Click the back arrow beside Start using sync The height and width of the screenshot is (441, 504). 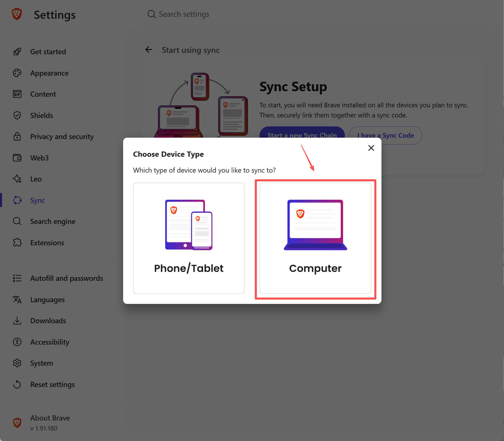pyautogui.click(x=148, y=50)
